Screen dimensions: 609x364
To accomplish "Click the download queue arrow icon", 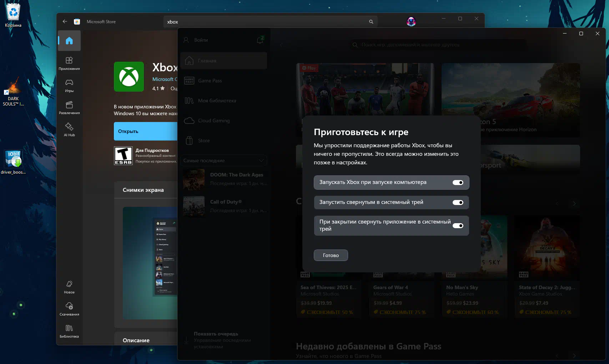I will click(186, 340).
